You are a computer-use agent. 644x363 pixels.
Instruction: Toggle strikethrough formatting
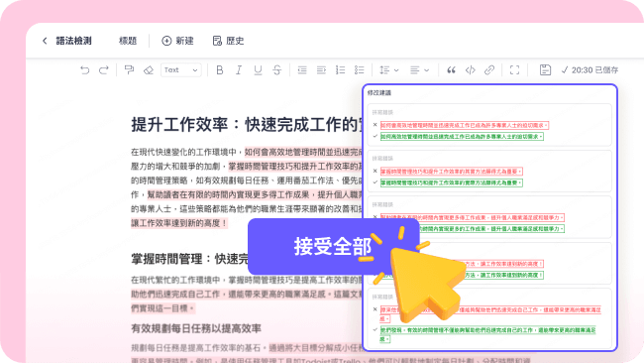(276, 69)
